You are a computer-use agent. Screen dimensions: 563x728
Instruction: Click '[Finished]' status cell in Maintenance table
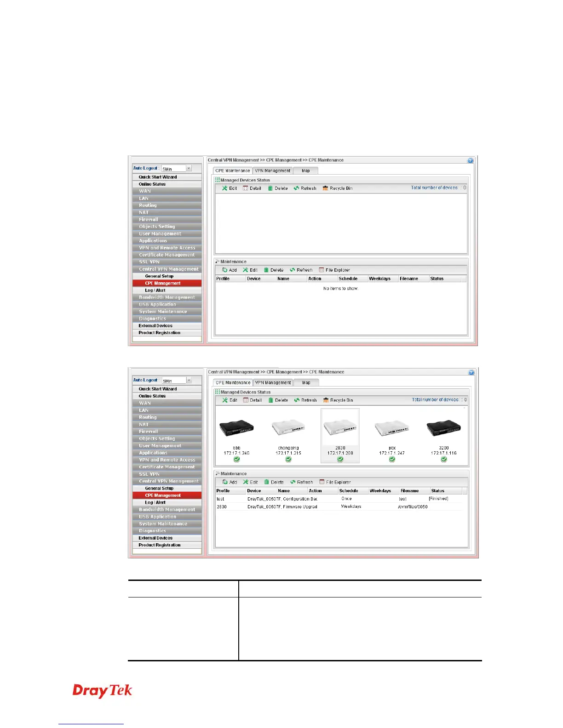click(x=438, y=499)
